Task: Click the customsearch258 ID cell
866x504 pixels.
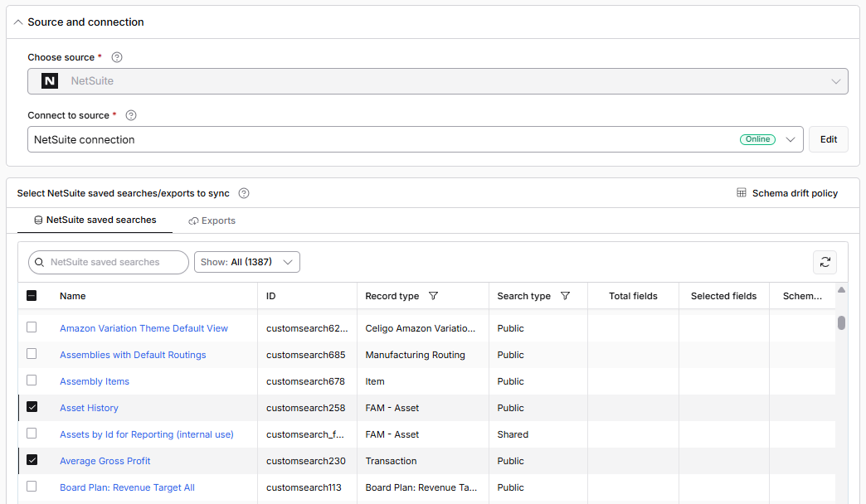Action: coord(305,408)
